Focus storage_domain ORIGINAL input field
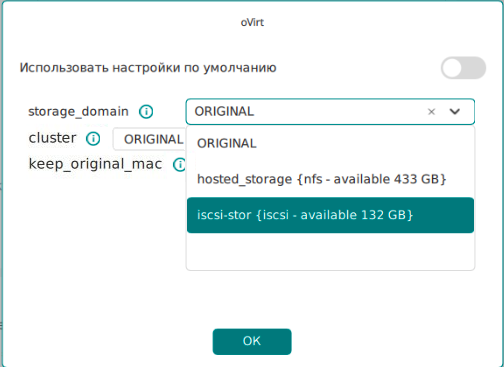The height and width of the screenshot is (368, 504). point(330,112)
